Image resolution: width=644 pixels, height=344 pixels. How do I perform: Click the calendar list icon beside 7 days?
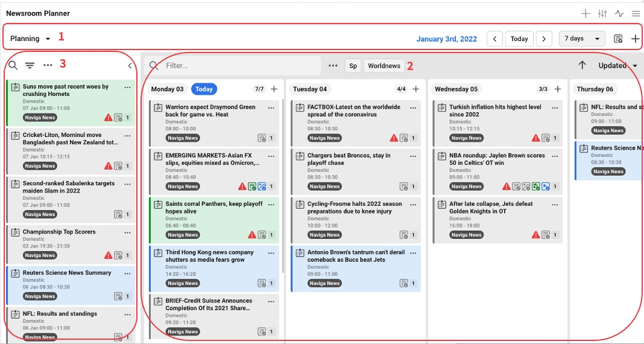coord(618,39)
